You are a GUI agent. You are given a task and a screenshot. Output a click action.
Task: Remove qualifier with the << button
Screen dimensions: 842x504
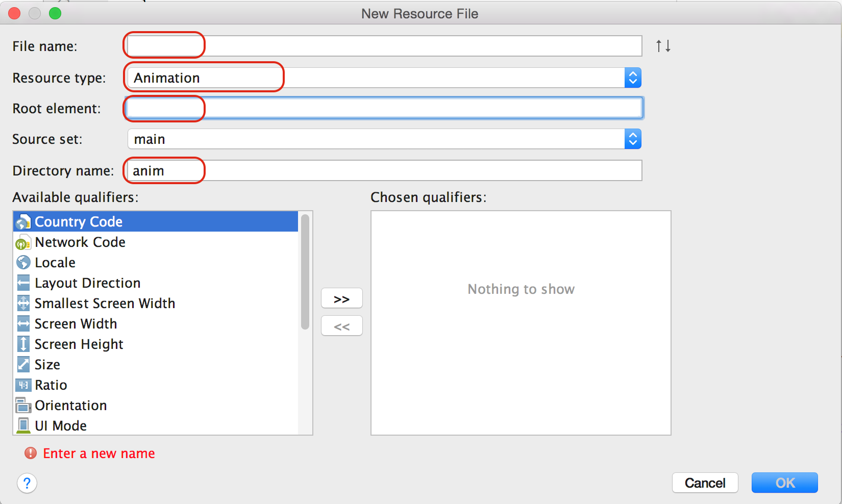tap(342, 326)
